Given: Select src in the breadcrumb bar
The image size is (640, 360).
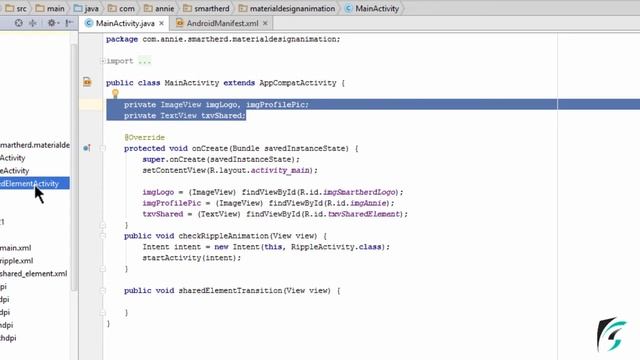Looking at the screenshot, I should tap(16, 8).
